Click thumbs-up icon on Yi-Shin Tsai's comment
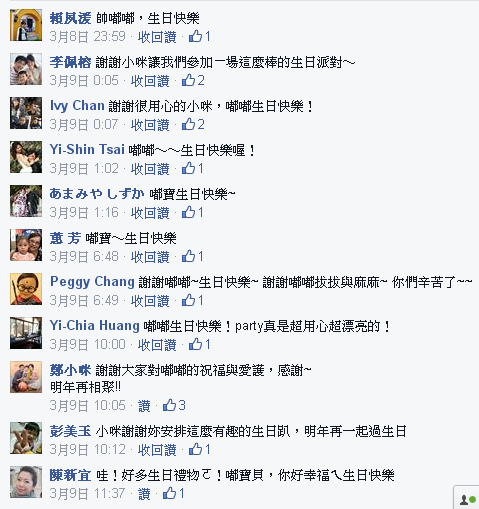The width and height of the screenshot is (479, 509). (x=188, y=168)
